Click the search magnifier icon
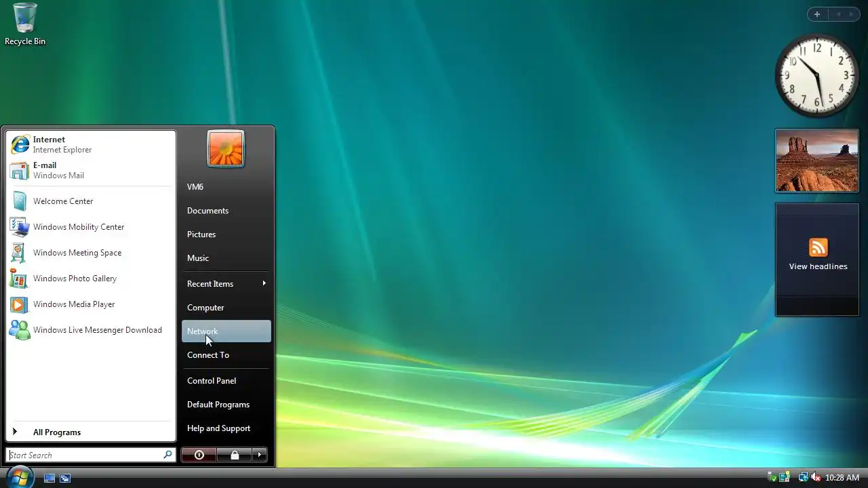Screen dimensions: 868x488 pos(167,455)
